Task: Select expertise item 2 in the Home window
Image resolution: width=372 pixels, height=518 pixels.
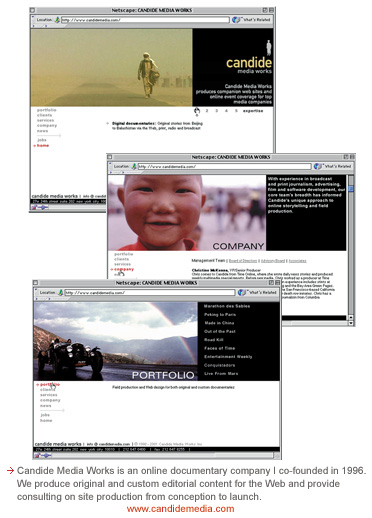Action: (x=207, y=111)
